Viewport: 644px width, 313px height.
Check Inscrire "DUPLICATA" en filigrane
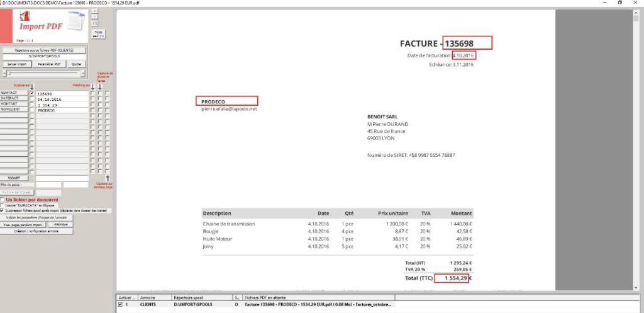pos(3,205)
